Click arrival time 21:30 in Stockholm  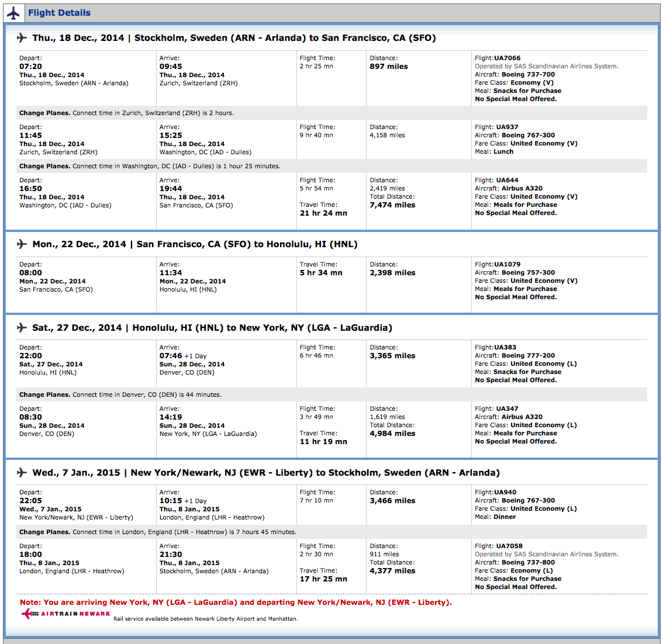[171, 555]
